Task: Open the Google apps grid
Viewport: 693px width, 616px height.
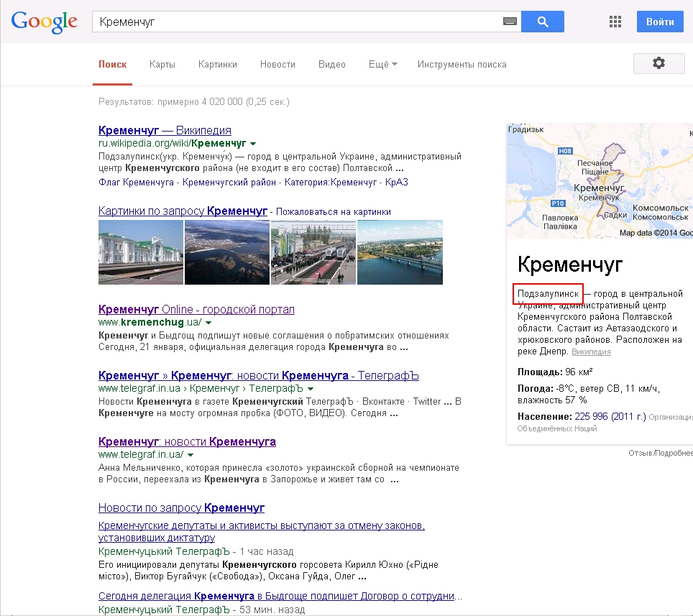Action: click(615, 22)
